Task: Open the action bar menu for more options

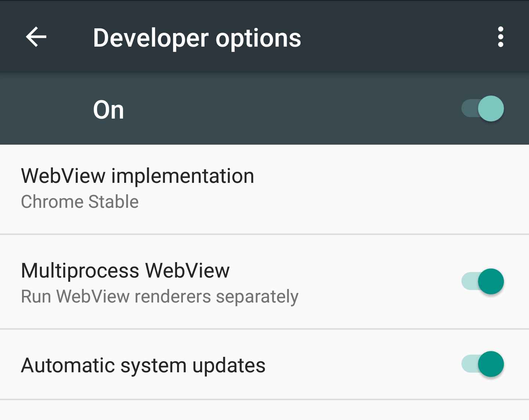Action: [501, 37]
